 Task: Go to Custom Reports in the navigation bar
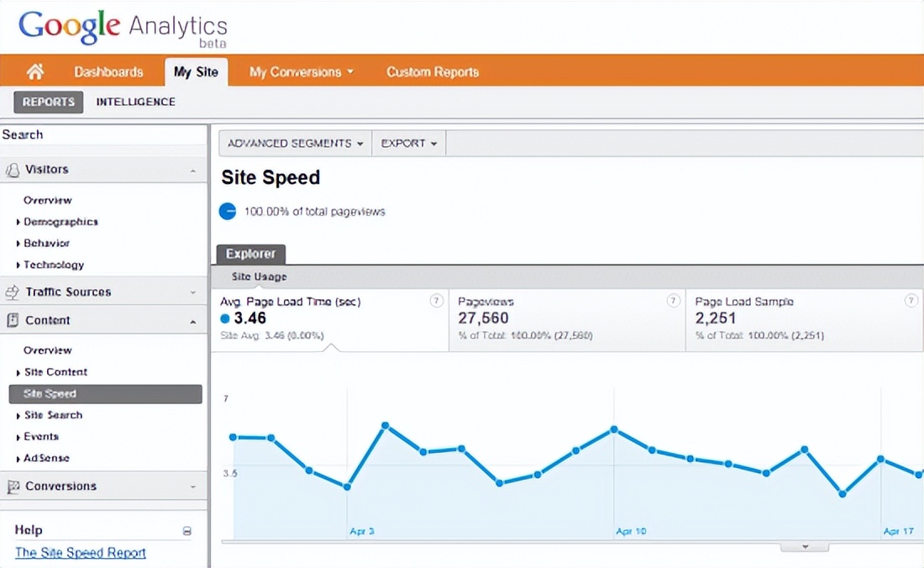(x=432, y=72)
